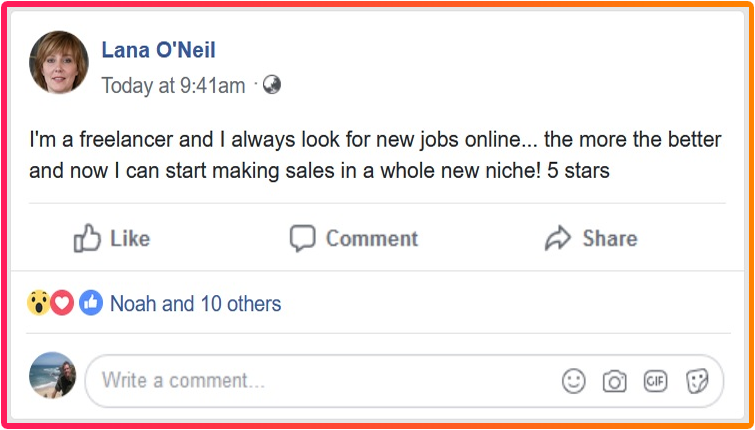Open Lana O'Neil's profile name link
The width and height of the screenshot is (755, 430).
click(158, 50)
